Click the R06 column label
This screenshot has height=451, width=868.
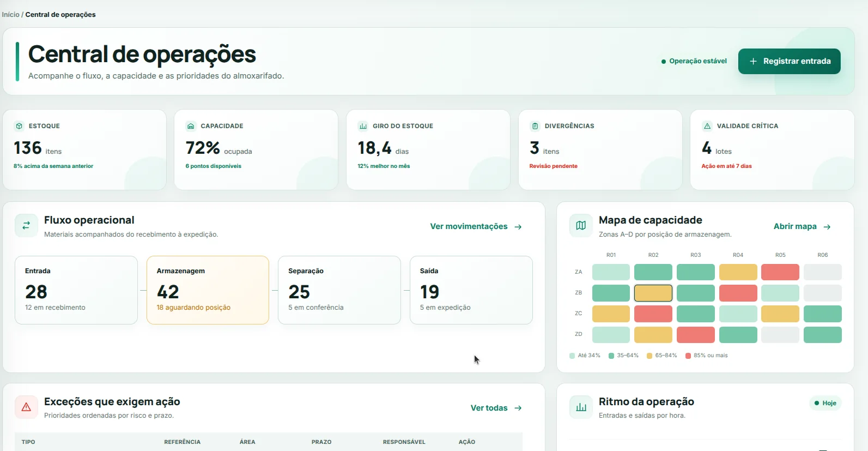823,255
